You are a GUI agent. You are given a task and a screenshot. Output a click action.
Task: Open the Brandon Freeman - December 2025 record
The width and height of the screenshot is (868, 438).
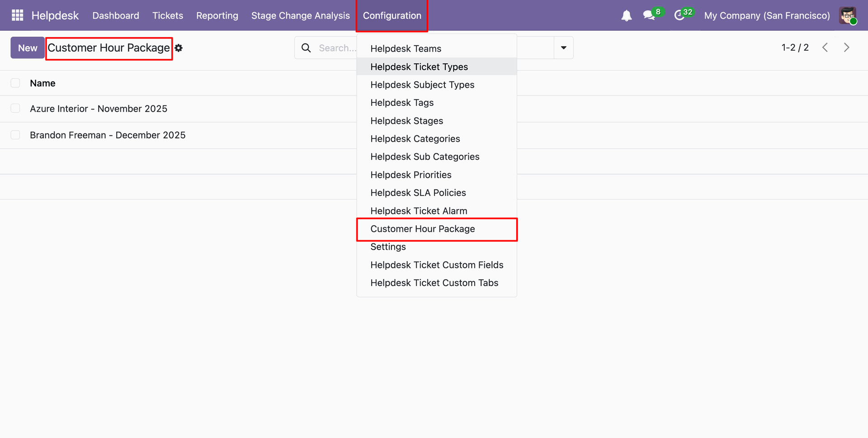click(108, 135)
